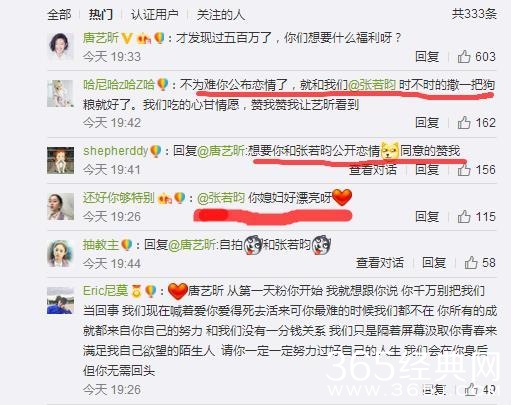Click 查看对话 on shepherddy's comment

pos(373,169)
